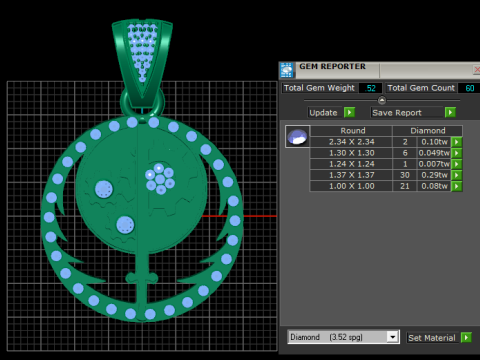The width and height of the screenshot is (480, 360).
Task: Select the 1.00 X 1.00 size cell
Action: click(x=351, y=186)
